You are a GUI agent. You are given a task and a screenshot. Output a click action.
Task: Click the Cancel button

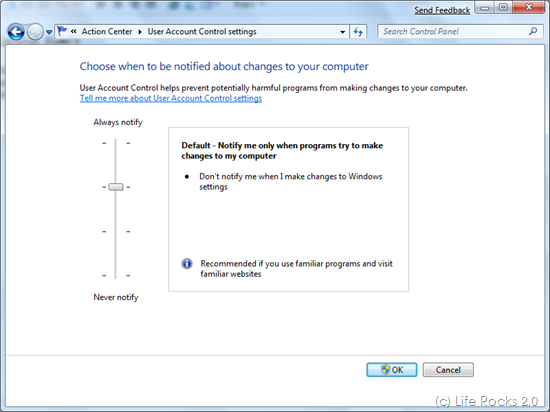(x=448, y=370)
